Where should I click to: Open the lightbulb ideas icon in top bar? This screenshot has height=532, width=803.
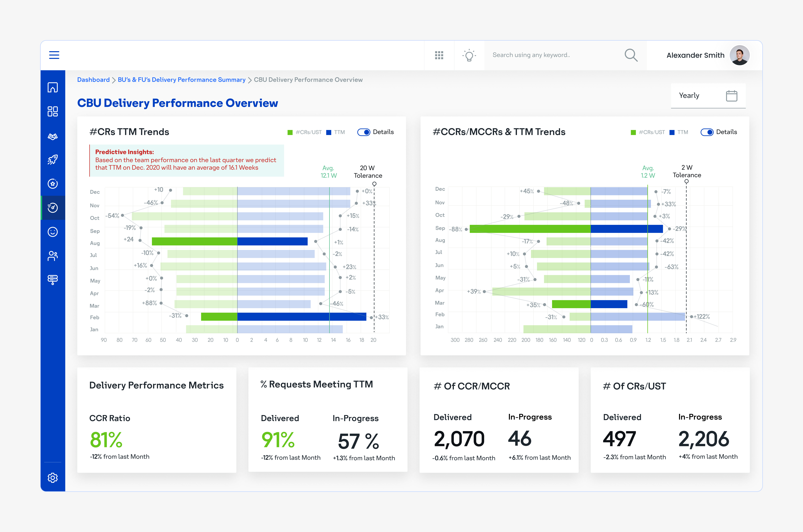coord(469,55)
